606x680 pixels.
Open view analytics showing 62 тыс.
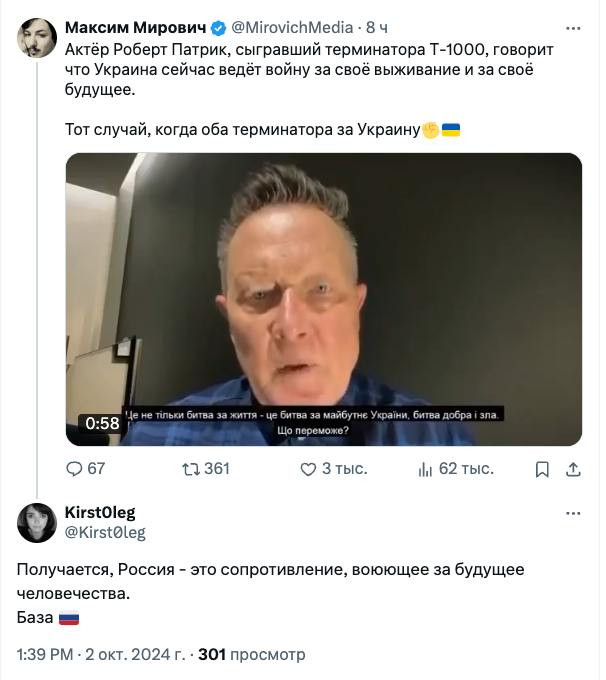[425, 468]
